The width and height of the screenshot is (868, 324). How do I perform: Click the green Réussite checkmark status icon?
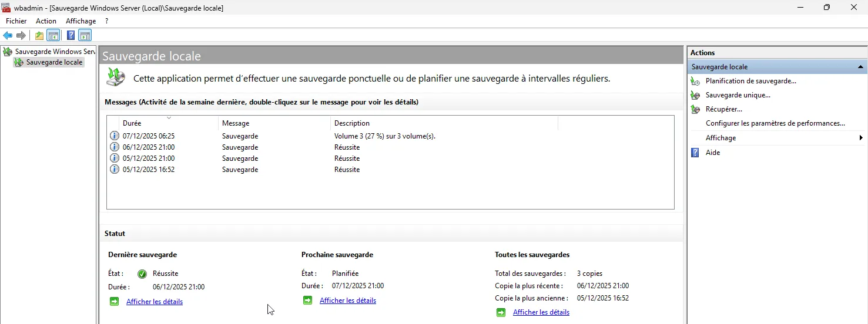point(142,274)
